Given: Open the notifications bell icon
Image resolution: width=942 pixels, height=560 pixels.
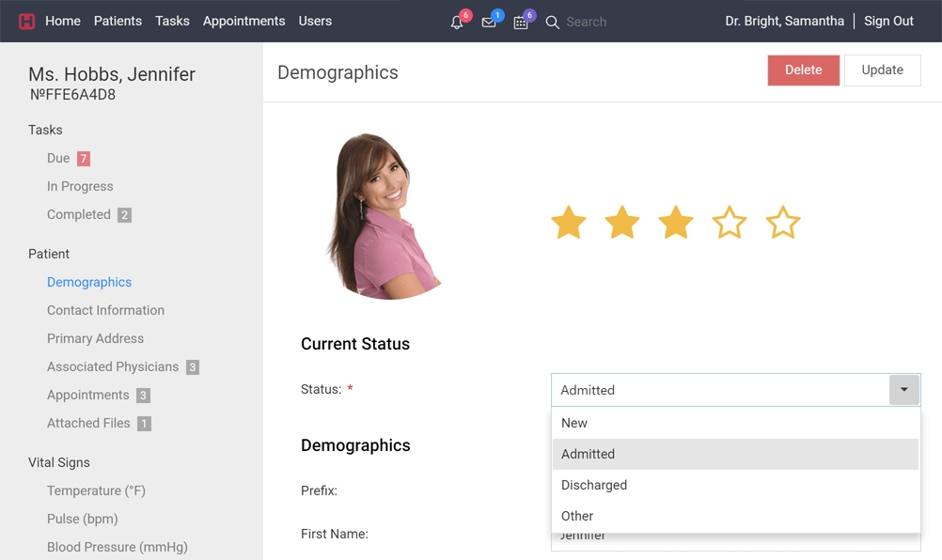Looking at the screenshot, I should (x=457, y=23).
